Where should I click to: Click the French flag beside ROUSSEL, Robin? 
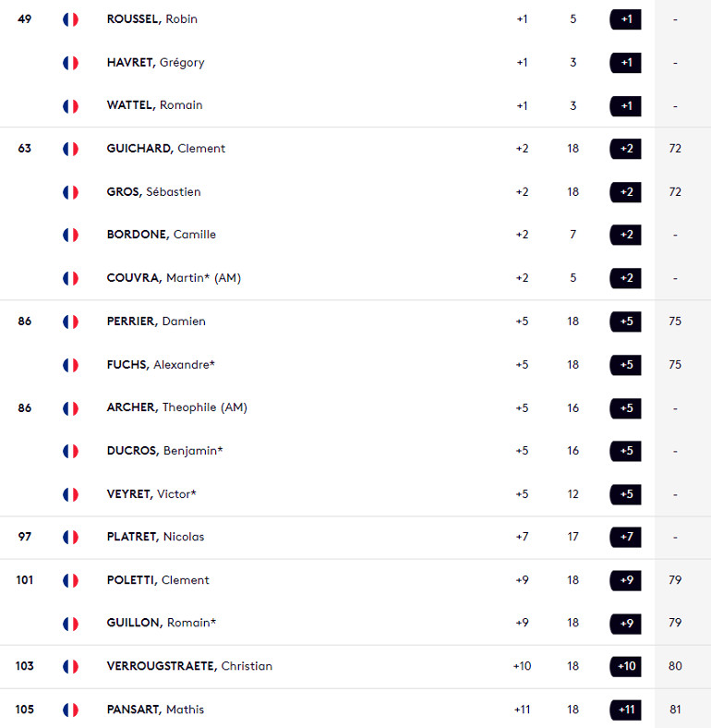click(x=70, y=19)
